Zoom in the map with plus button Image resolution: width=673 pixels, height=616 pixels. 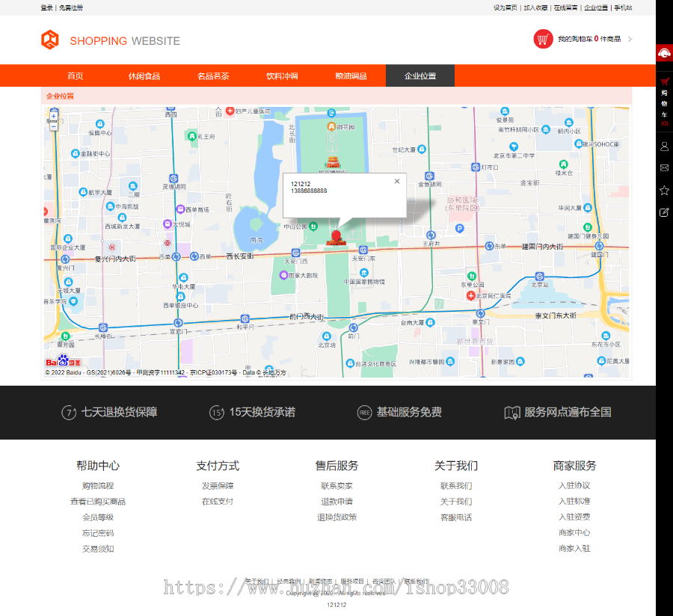point(54,117)
